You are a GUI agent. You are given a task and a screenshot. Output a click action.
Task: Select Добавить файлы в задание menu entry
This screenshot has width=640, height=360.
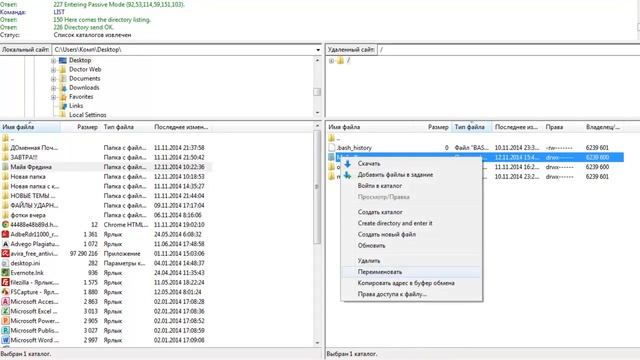coord(395,175)
